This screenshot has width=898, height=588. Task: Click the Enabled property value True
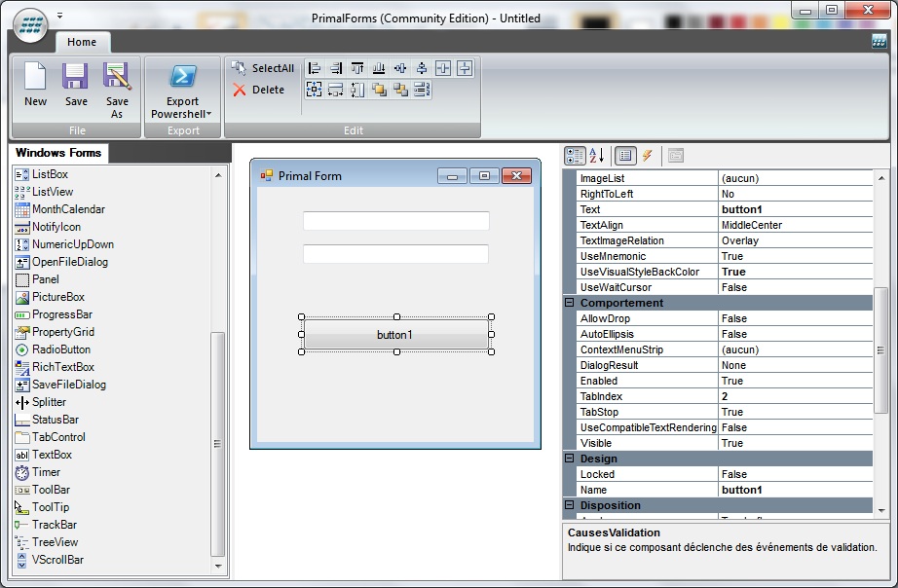[x=796, y=381]
